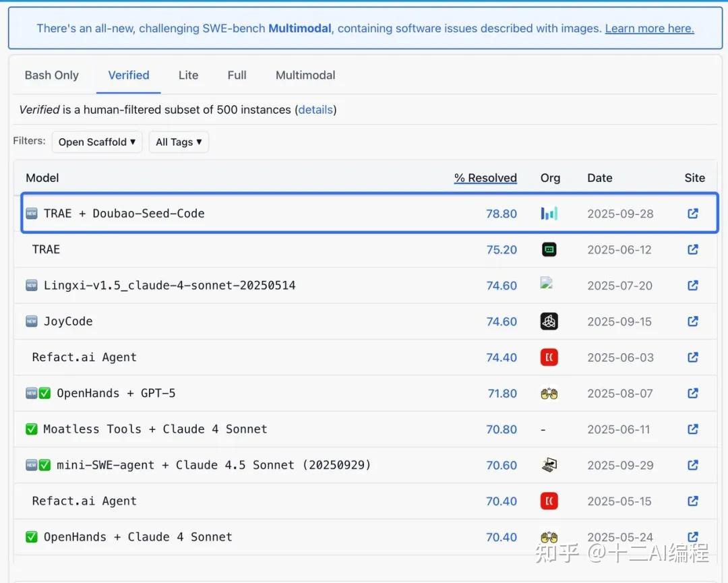Click the bold Multimodal word in banner

pos(300,28)
